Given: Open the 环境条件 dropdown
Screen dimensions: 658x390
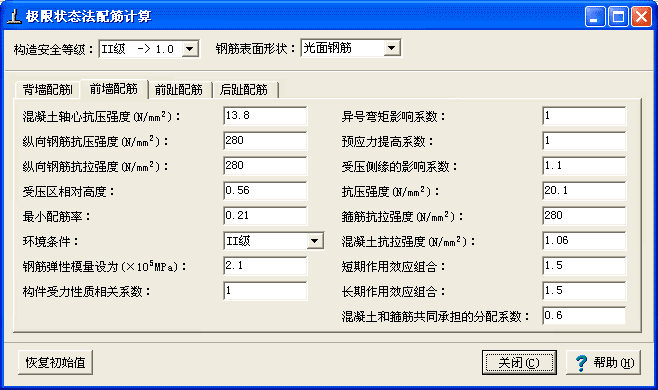Looking at the screenshot, I should (x=315, y=241).
